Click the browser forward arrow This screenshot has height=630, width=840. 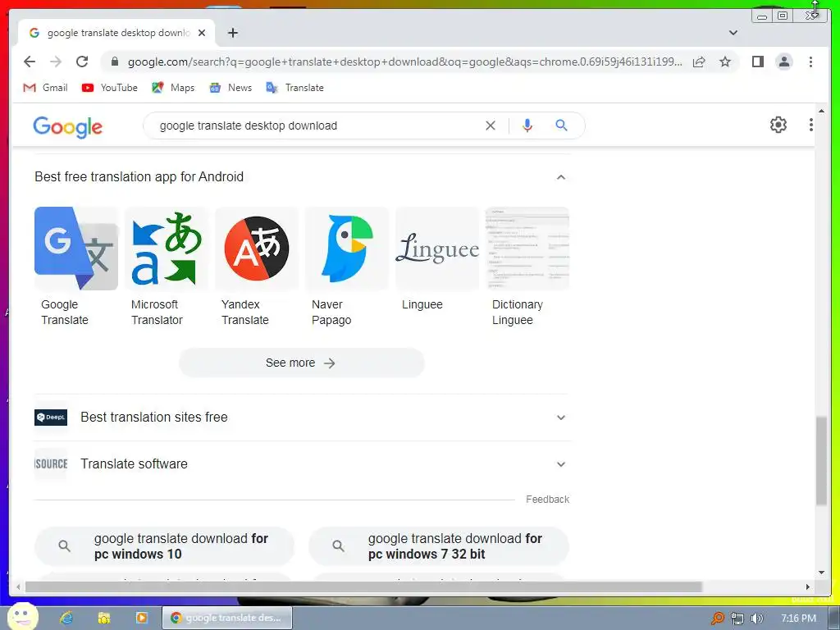point(56,62)
